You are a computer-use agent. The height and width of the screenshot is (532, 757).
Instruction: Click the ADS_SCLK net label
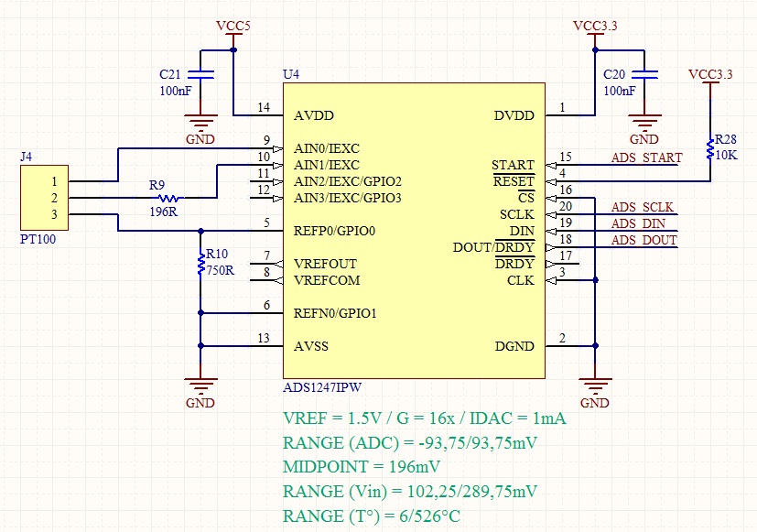tap(642, 207)
